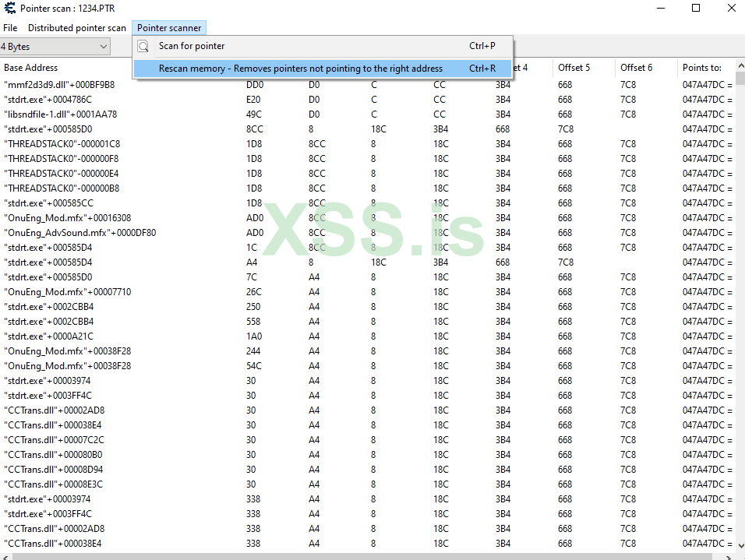This screenshot has width=745, height=560.
Task: Click the vertical scrollbar down arrow
Action: coord(740,546)
